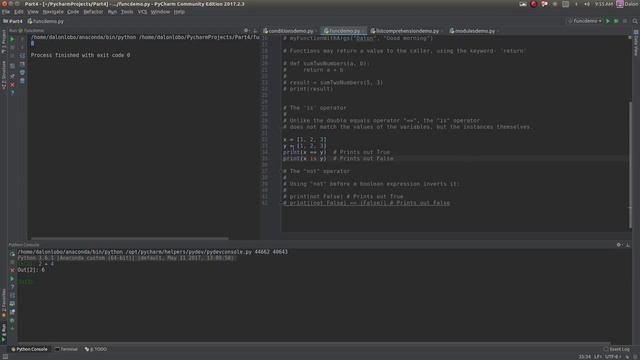Click the caret position in status bar

584,357
